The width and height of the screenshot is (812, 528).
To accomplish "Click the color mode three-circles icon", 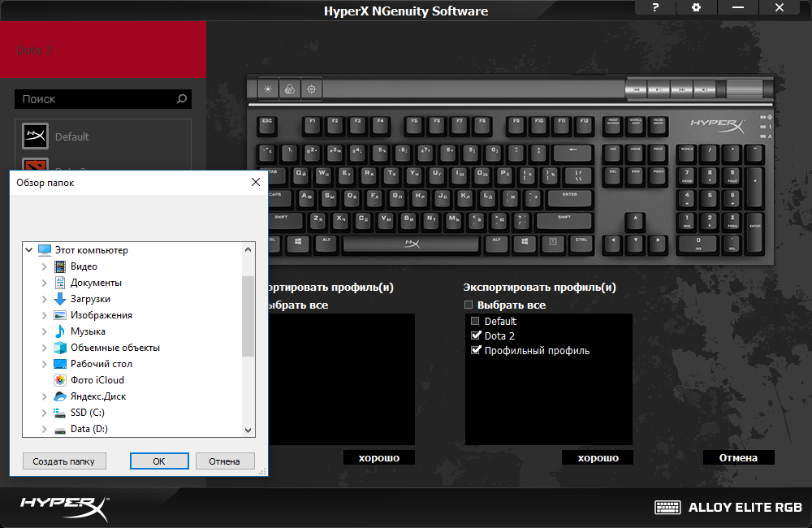I will (289, 89).
